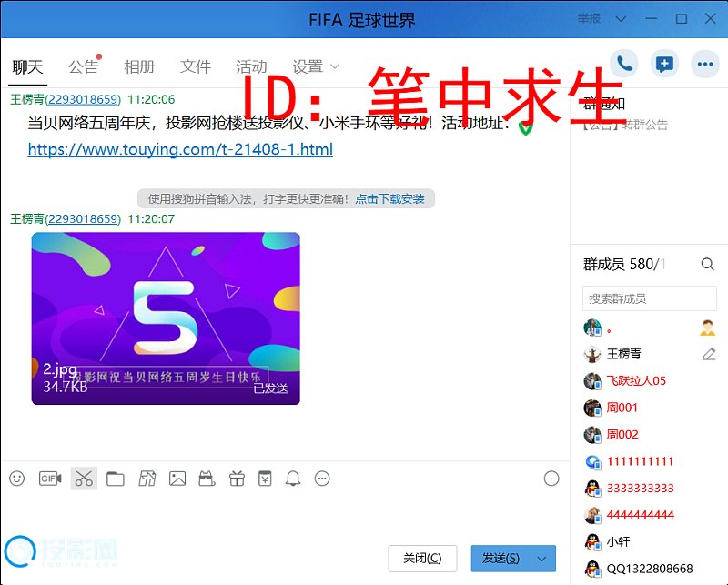The height and width of the screenshot is (585, 728).
Task: Click the 群成员 580 header text
Action: pos(624,264)
